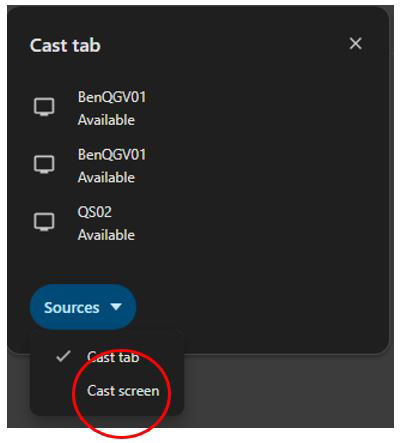Viewport: 405px width, 443px height.
Task: Expand the Sources dropdown arrow
Action: [116, 307]
